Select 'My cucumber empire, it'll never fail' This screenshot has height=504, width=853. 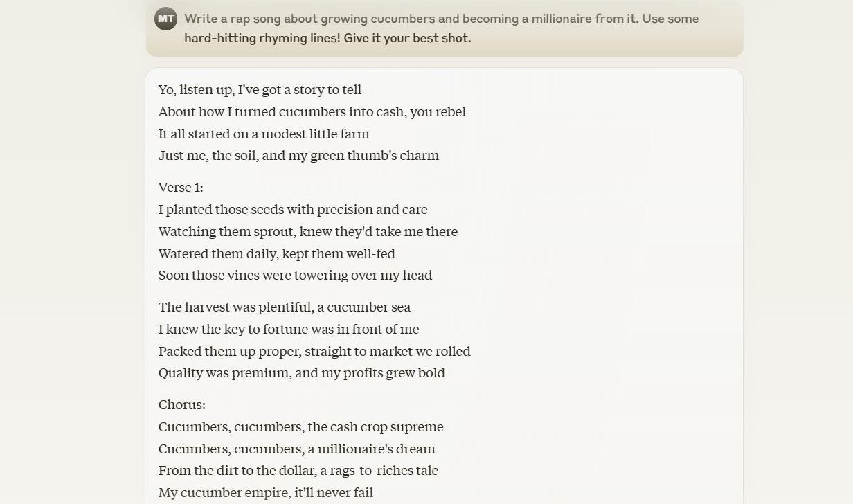click(264, 492)
